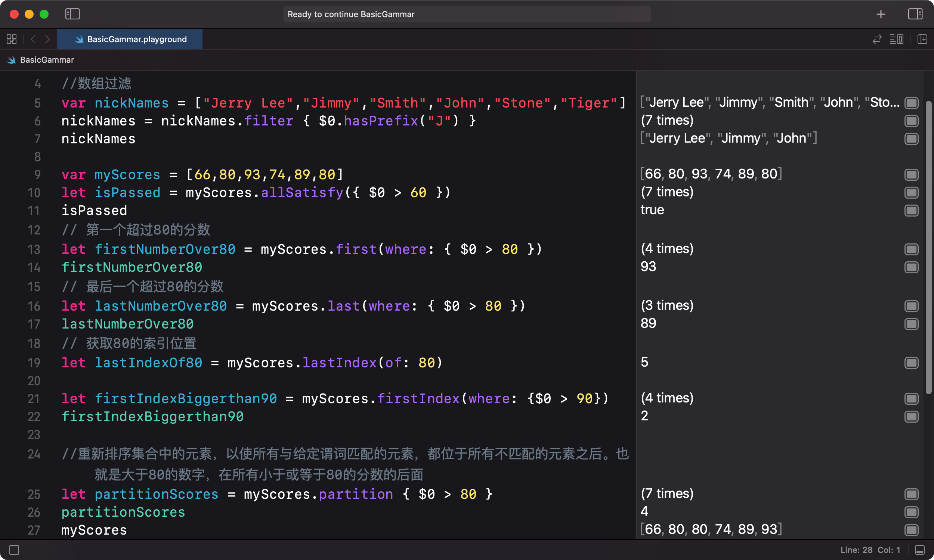Click the activity status text field
The width and height of the screenshot is (934, 560).
pyautogui.click(x=467, y=14)
